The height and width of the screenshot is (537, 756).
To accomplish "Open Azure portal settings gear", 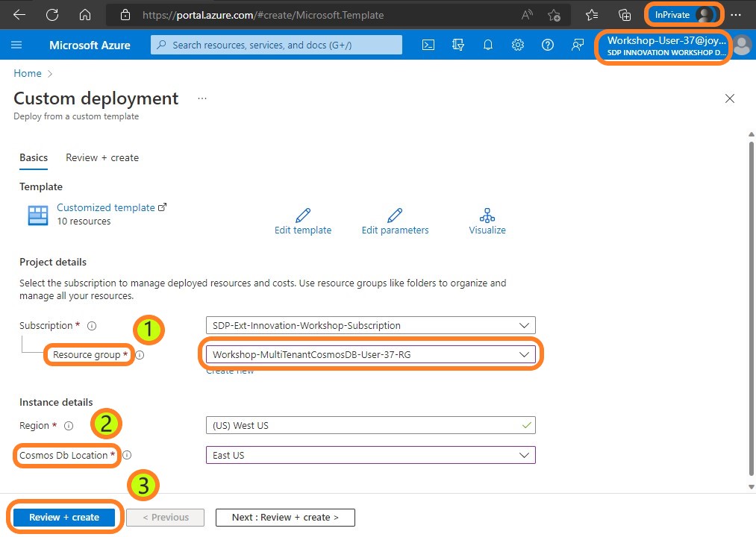I will click(518, 45).
